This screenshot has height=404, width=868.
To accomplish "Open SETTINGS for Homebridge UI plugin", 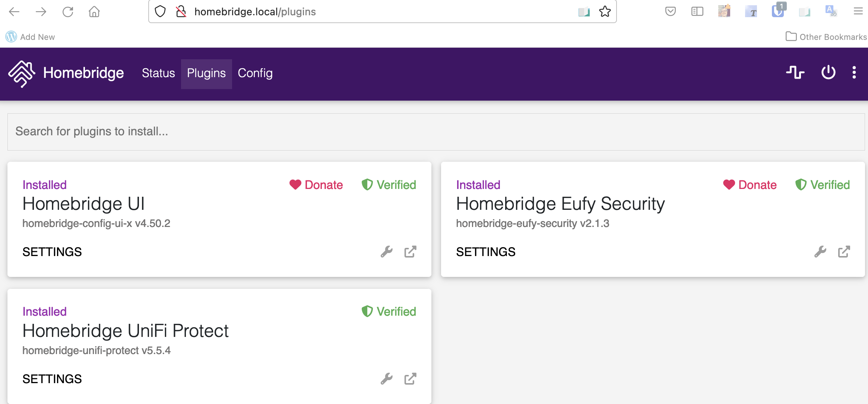I will coord(52,252).
